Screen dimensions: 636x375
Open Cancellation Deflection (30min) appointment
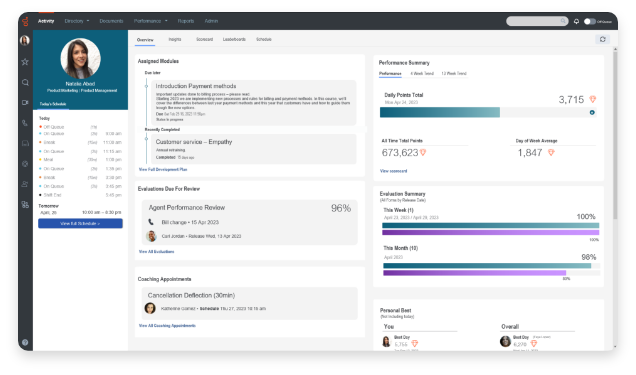249,303
